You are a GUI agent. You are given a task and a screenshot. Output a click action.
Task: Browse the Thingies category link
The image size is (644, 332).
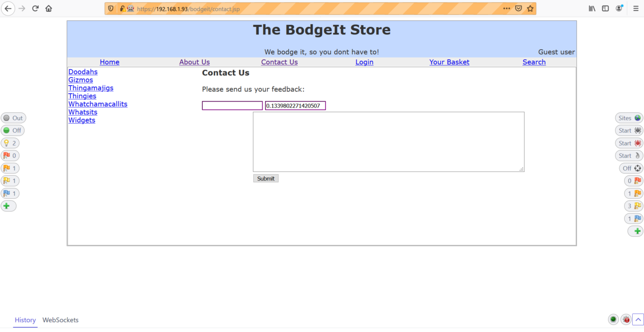(82, 96)
